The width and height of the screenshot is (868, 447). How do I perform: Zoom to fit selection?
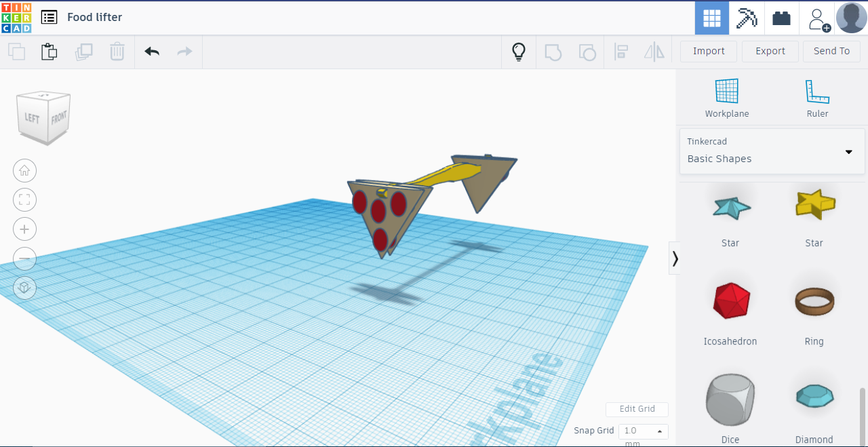click(x=24, y=199)
